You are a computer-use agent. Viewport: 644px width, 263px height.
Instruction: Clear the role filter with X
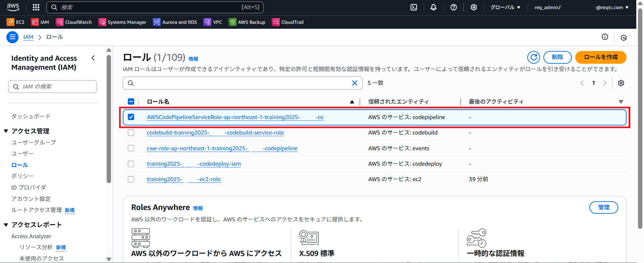[x=355, y=83]
